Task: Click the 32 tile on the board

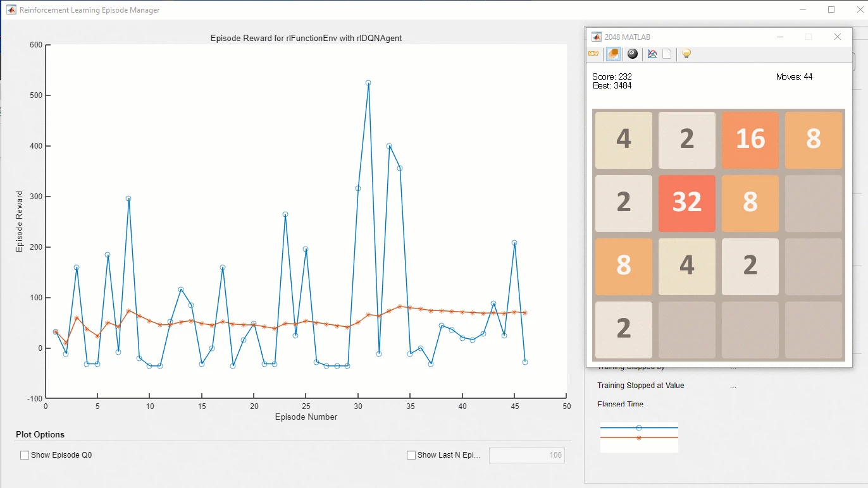Action: 687,203
